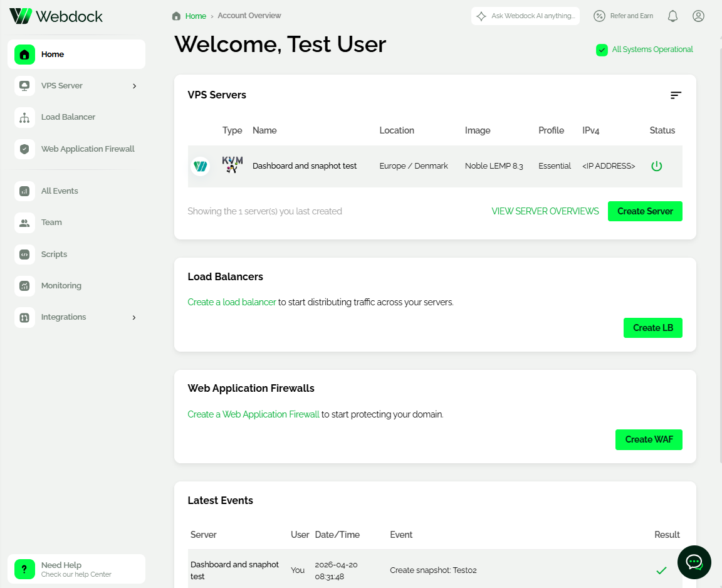The width and height of the screenshot is (722, 588).
Task: Follow the 'Create a load balancer' link
Action: click(x=231, y=302)
